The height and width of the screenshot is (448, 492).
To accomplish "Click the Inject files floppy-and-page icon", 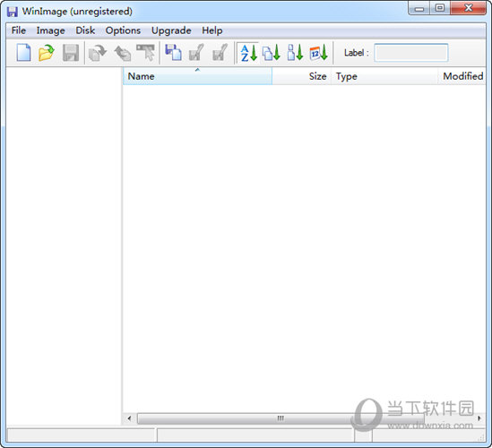I will coord(173,52).
